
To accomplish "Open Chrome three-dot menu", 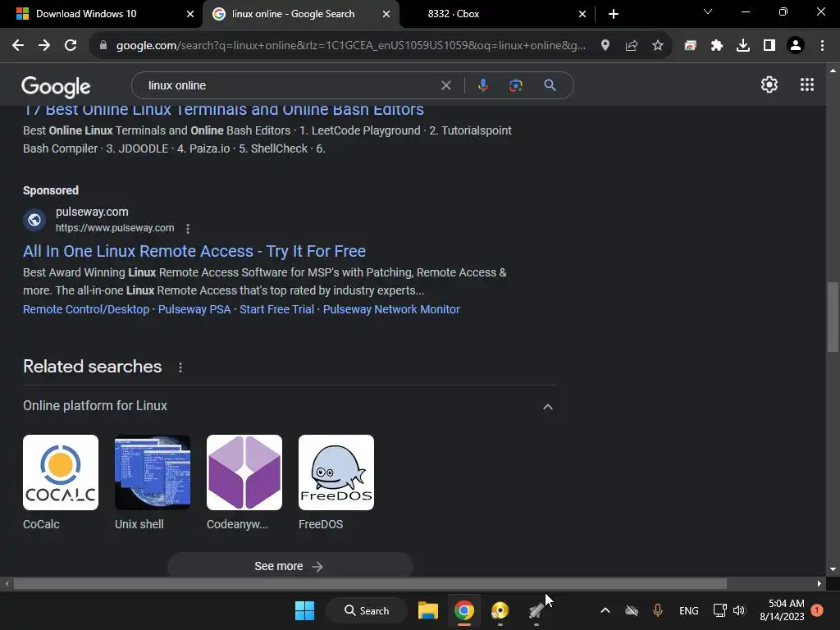I will click(822, 46).
